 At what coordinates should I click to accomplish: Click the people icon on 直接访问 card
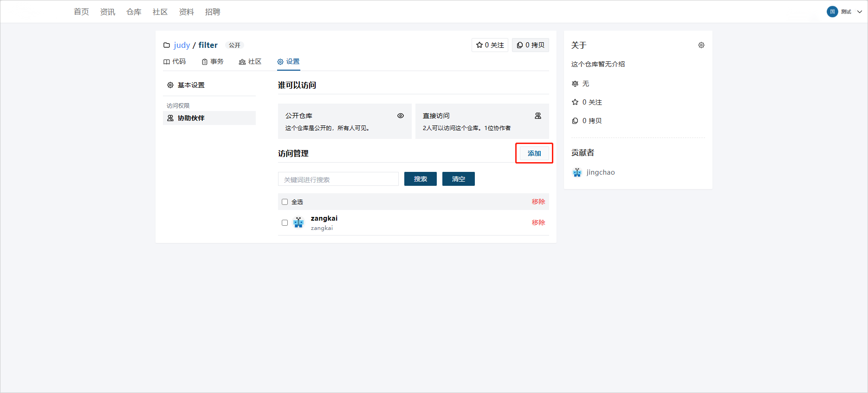(x=538, y=116)
